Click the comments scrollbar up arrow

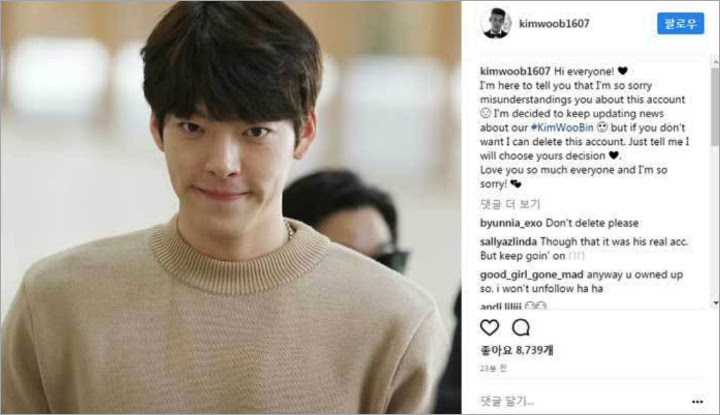[x=715, y=61]
